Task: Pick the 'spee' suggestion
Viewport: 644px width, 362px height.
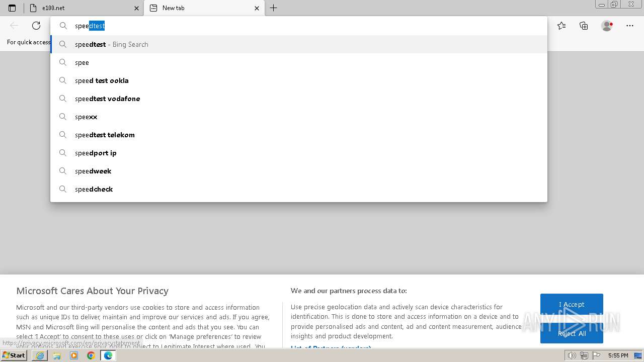Action: [x=299, y=62]
